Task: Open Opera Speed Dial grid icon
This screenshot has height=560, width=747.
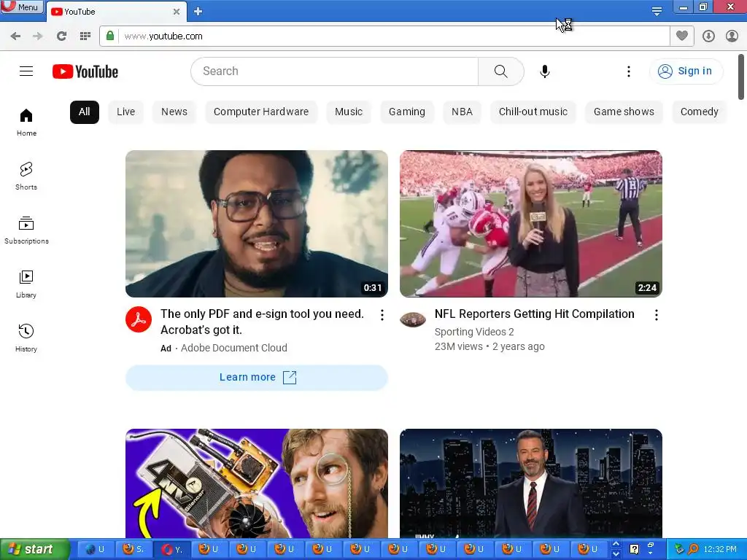Action: [x=85, y=36]
